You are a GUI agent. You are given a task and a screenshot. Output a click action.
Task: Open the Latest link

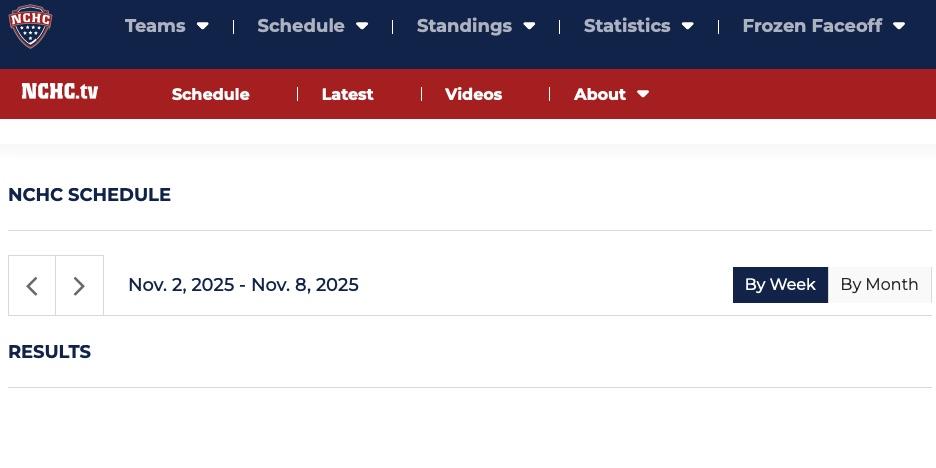347,94
